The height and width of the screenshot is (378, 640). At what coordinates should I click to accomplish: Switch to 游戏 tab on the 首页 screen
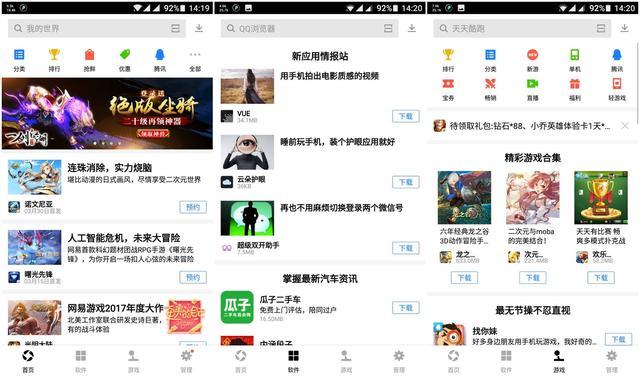coord(133,361)
